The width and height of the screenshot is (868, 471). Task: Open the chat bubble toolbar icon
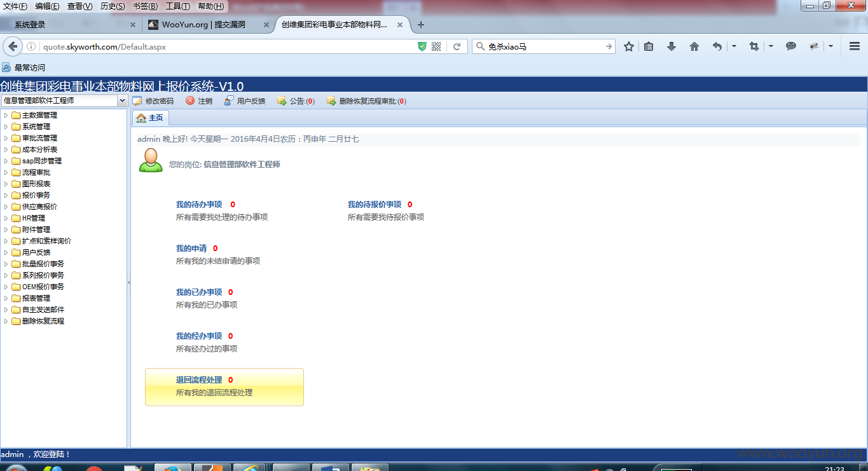pyautogui.click(x=791, y=46)
